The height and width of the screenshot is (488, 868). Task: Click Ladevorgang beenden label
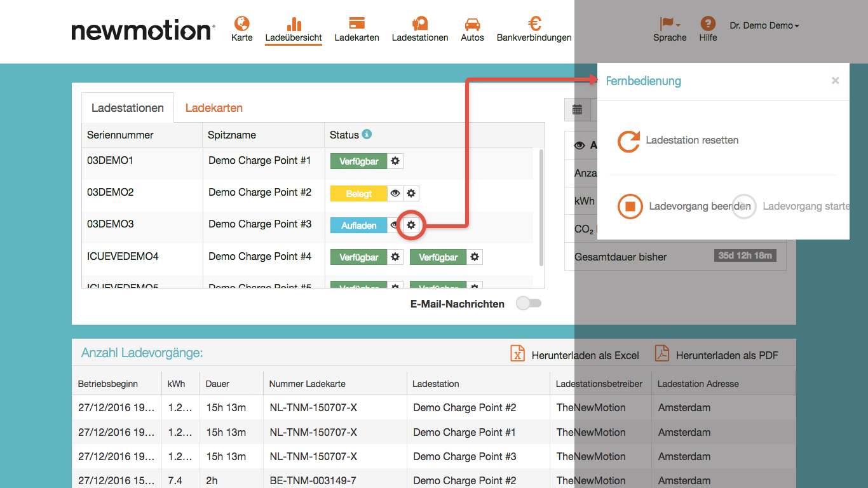coord(700,207)
